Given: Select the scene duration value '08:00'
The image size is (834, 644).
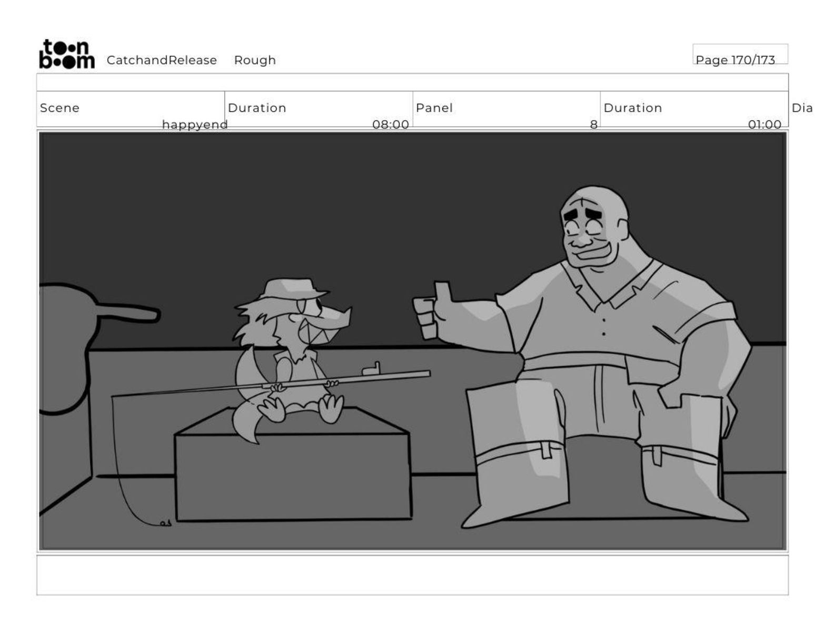Looking at the screenshot, I should pos(390,125).
